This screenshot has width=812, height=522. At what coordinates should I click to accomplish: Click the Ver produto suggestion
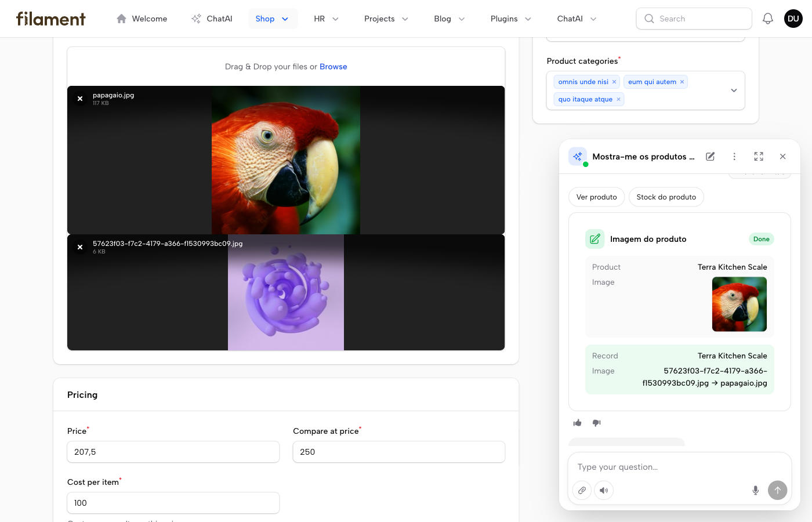tap(597, 197)
